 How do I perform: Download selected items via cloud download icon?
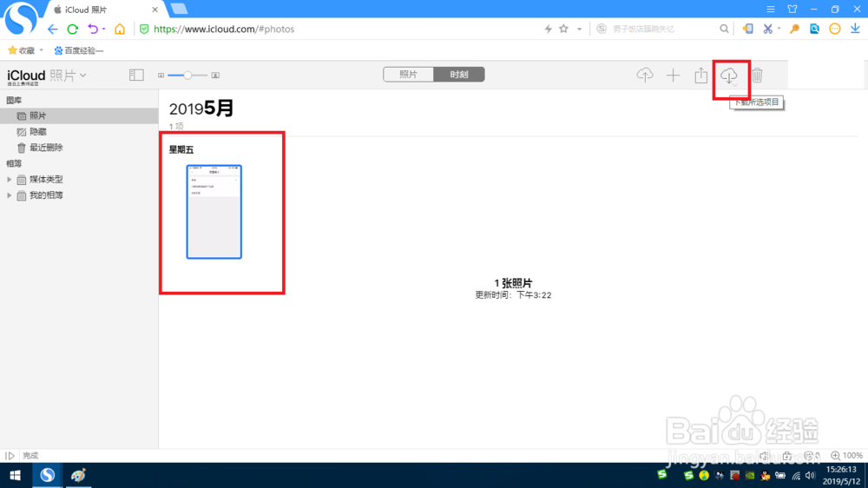pos(729,75)
